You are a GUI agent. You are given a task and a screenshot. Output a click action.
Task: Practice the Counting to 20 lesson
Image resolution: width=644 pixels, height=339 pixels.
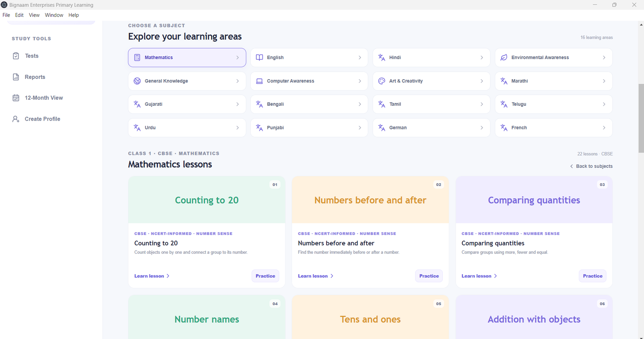[x=265, y=276]
